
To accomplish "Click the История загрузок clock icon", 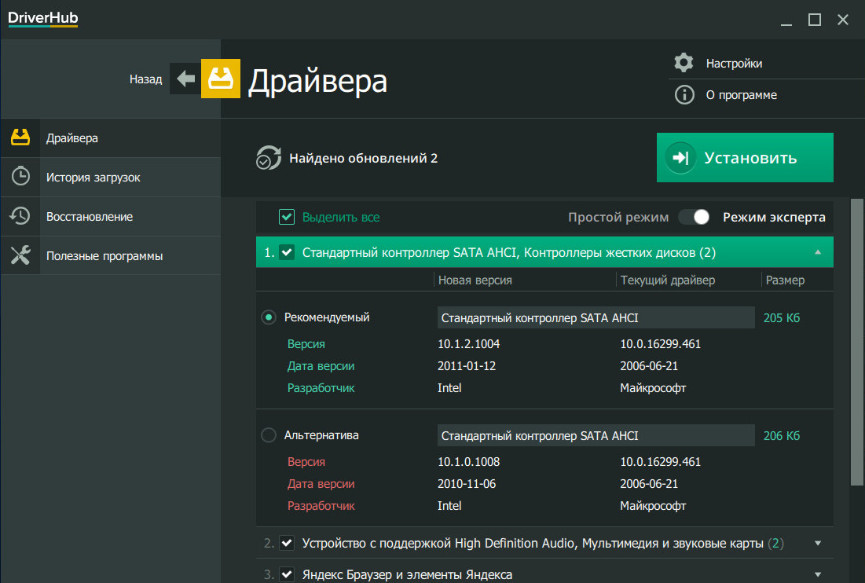I will click(20, 177).
